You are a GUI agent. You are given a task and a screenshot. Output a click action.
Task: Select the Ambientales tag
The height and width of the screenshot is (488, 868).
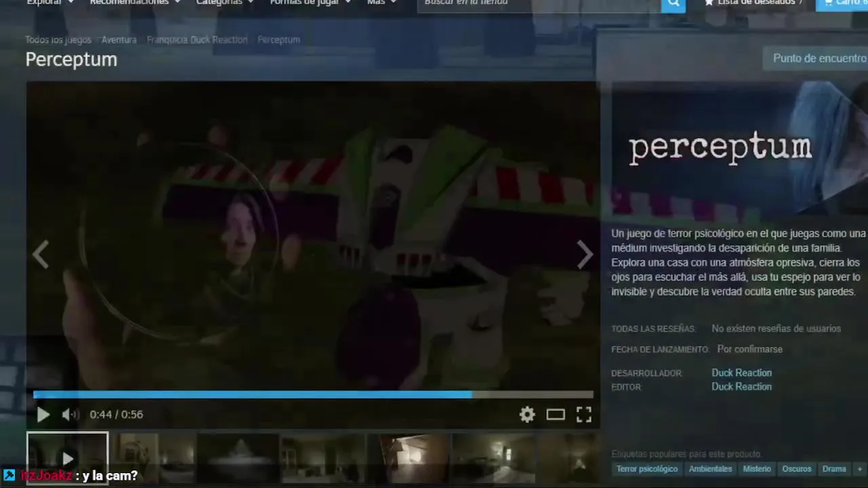point(710,469)
